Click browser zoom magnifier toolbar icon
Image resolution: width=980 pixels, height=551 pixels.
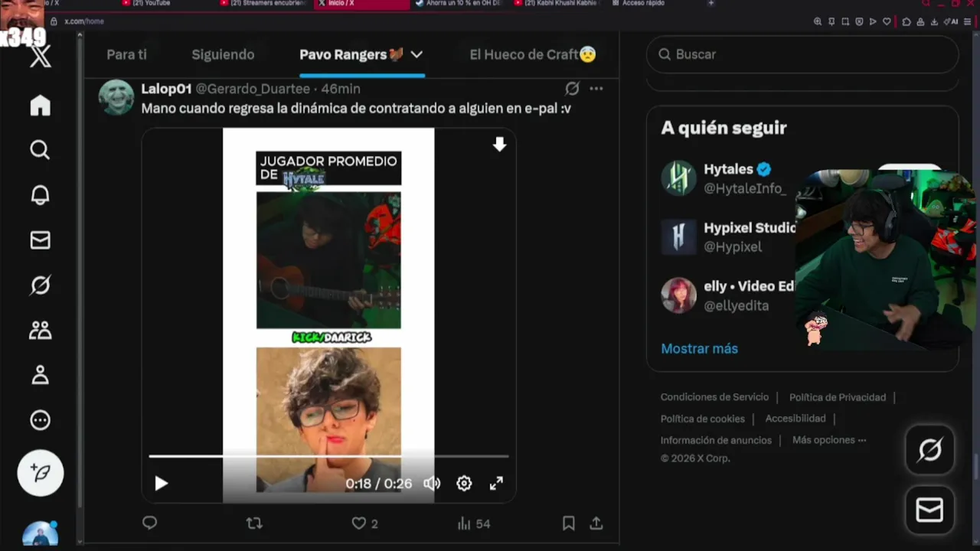pos(818,22)
